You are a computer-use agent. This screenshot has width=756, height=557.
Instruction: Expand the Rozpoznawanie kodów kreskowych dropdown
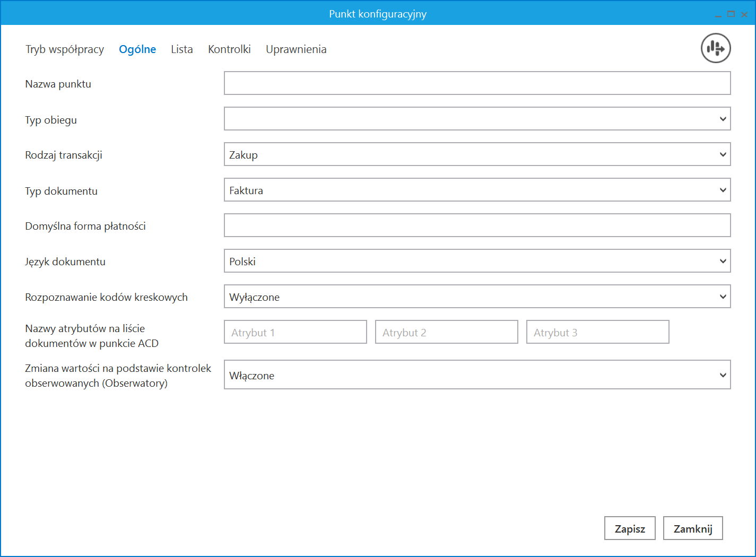point(477,297)
